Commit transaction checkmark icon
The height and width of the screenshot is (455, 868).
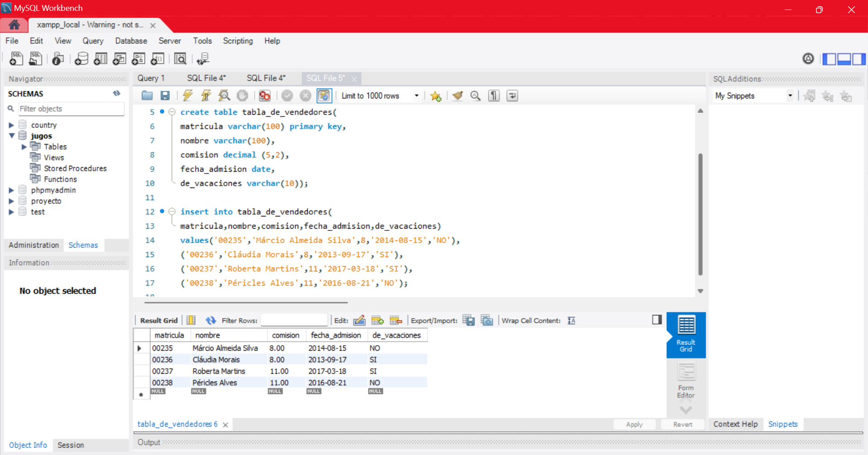287,95
